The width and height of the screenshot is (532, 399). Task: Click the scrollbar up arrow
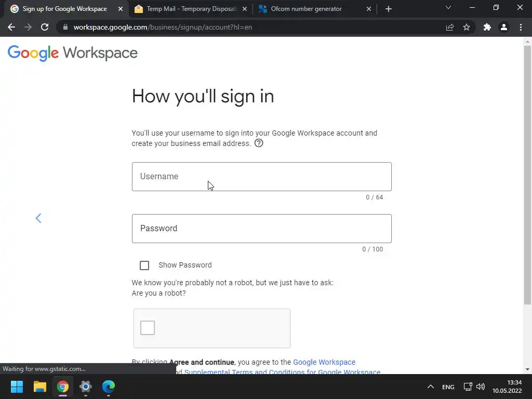[x=527, y=42]
